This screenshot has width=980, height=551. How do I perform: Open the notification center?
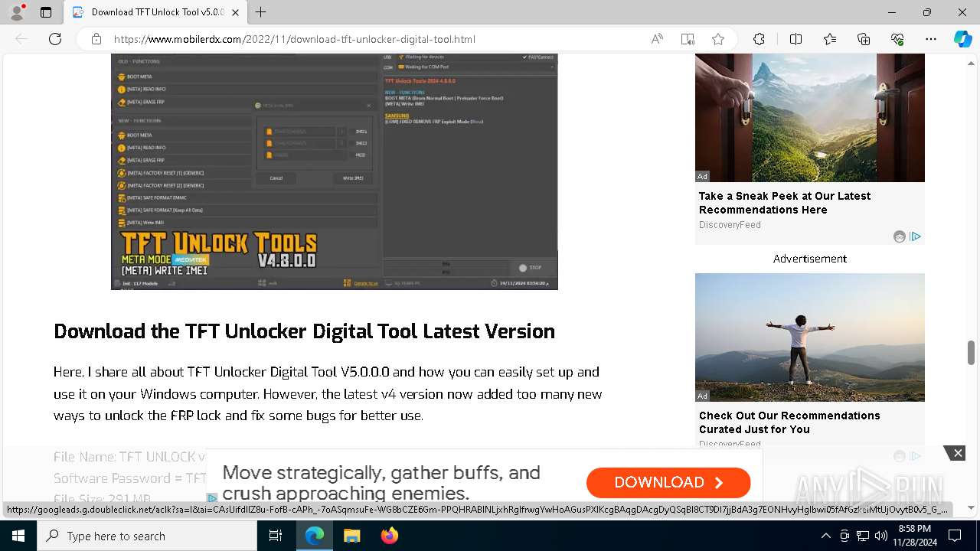click(x=956, y=536)
